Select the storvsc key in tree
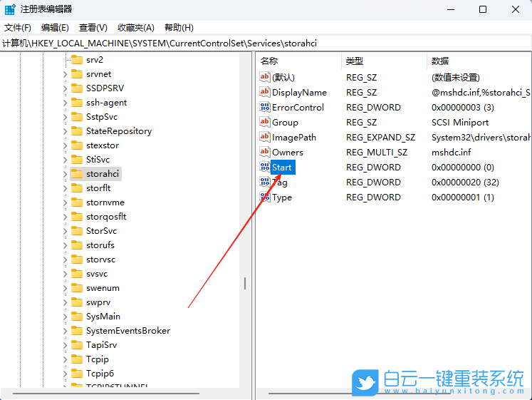The width and height of the screenshot is (532, 400). click(x=100, y=260)
